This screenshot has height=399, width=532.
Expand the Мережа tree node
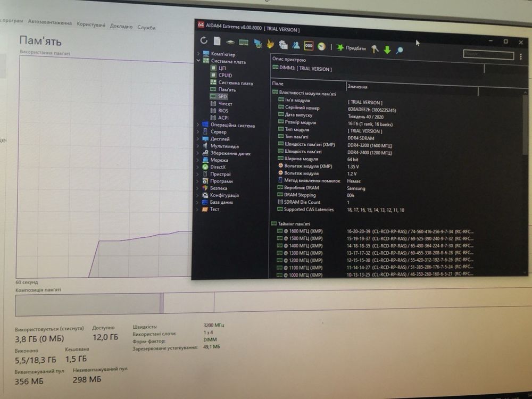pyautogui.click(x=198, y=160)
